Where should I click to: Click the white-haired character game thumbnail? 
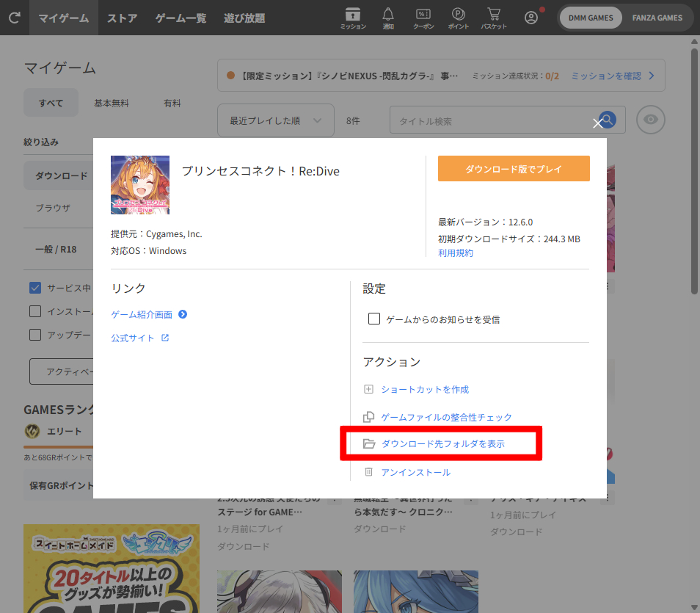pyautogui.click(x=280, y=592)
